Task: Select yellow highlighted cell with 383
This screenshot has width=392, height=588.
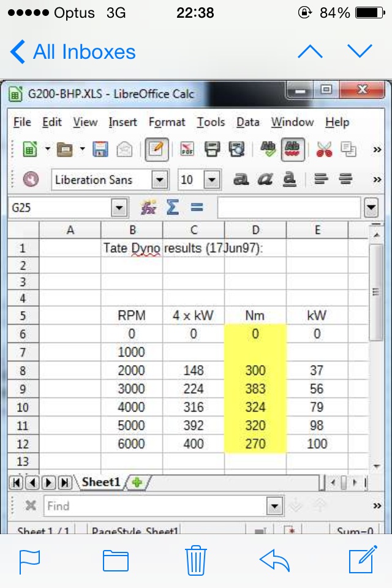Action: tap(255, 389)
